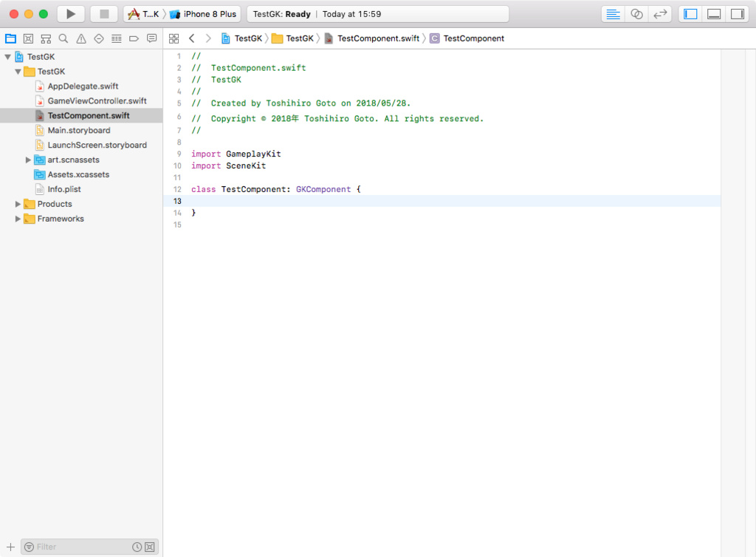Viewport: 756px width, 557px height.
Task: Click the Copyright comment line
Action: pos(337,119)
